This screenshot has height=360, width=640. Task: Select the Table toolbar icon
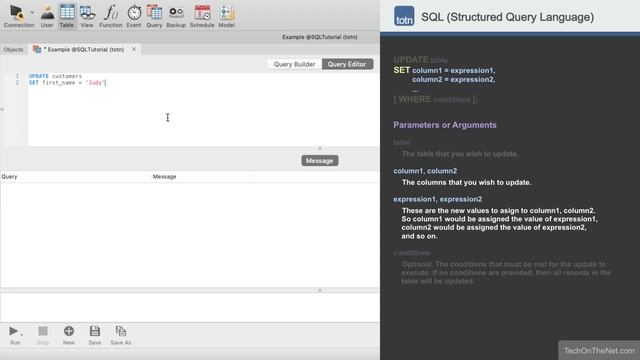[67, 16]
